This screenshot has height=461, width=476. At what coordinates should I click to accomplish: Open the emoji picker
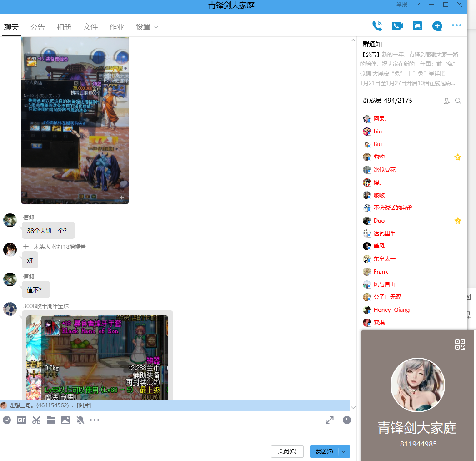click(7, 420)
